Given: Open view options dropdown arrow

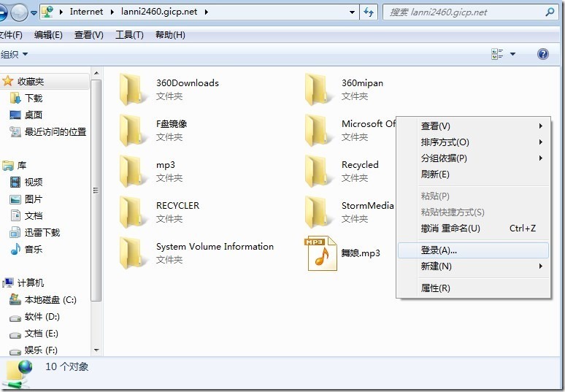Looking at the screenshot, I should (512, 54).
